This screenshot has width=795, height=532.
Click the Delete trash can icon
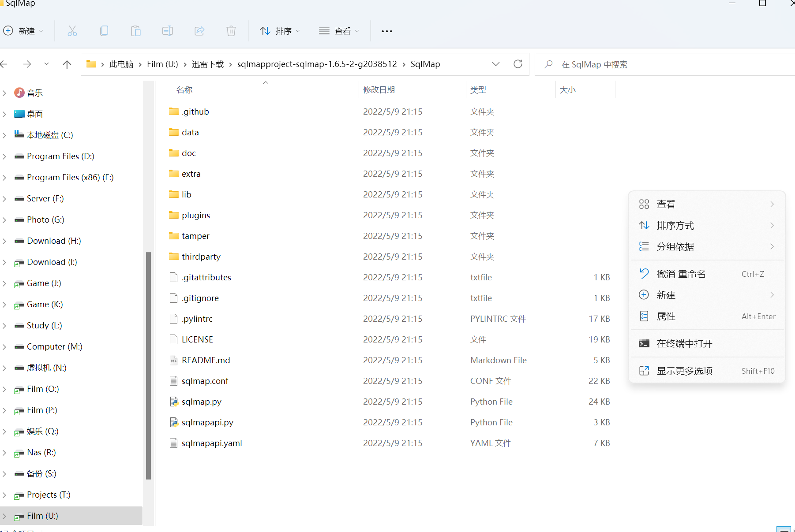click(x=231, y=31)
